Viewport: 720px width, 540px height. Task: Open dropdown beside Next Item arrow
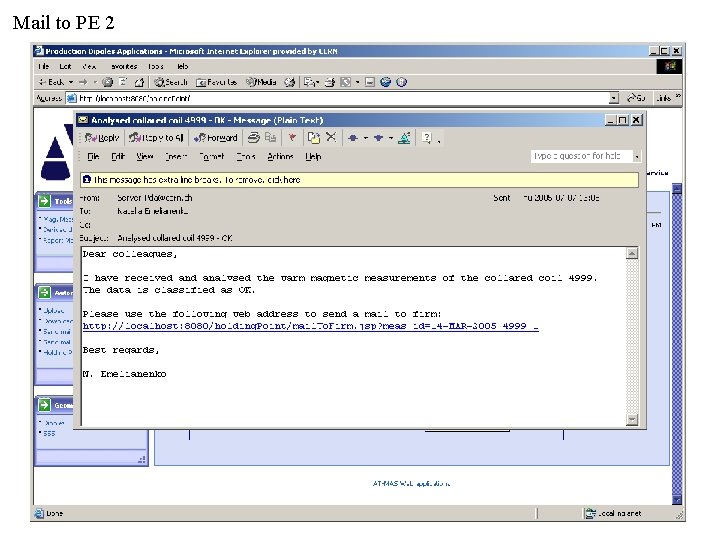click(391, 138)
